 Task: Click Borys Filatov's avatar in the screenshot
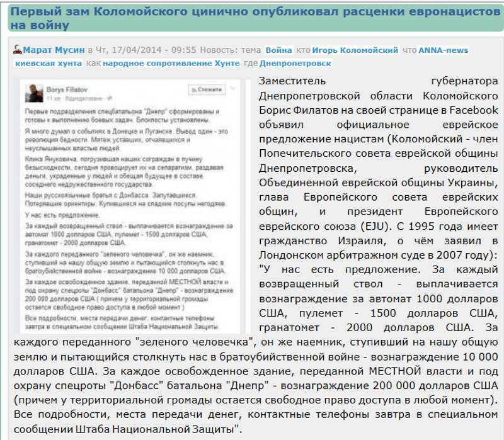click(x=34, y=93)
